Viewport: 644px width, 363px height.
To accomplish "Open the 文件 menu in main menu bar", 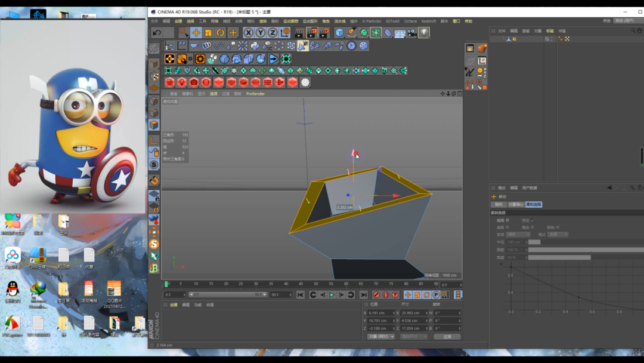I will pyautogui.click(x=154, y=21).
